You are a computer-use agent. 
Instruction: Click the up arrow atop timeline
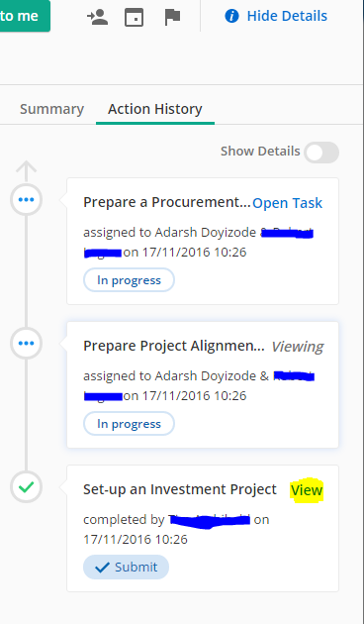click(27, 171)
